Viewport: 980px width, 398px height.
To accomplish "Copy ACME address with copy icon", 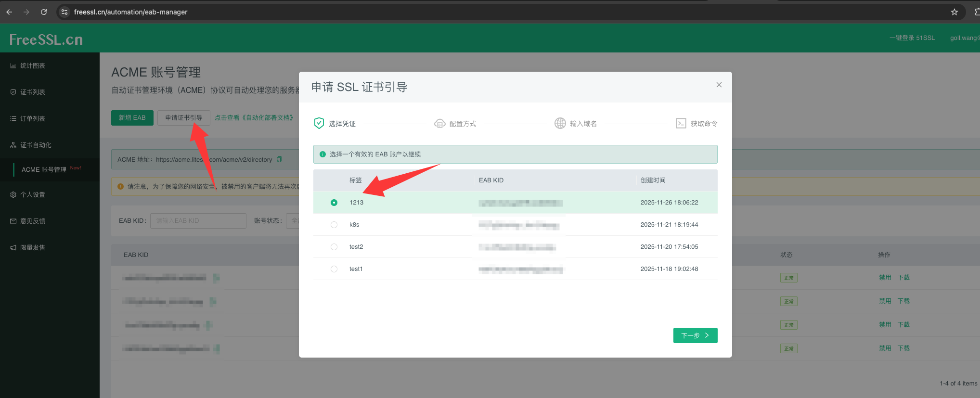I will click(279, 159).
